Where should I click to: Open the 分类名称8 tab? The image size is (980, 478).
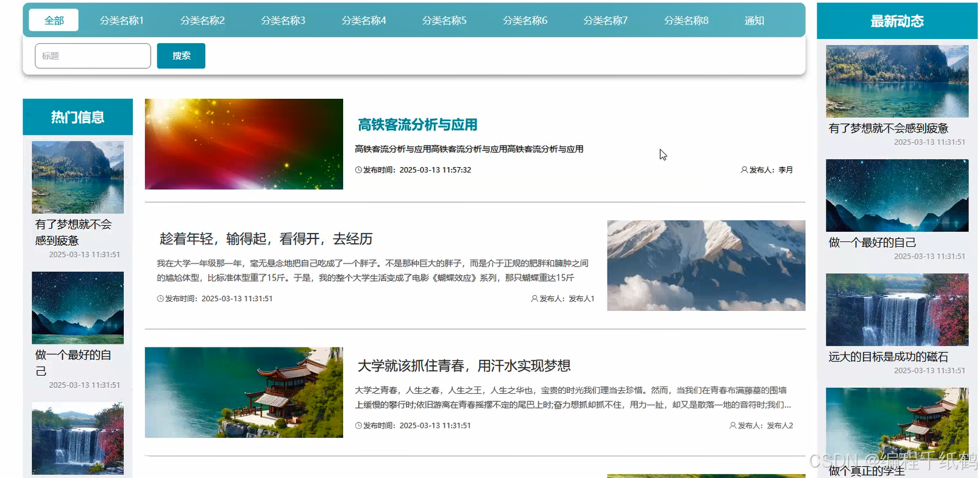point(686,20)
